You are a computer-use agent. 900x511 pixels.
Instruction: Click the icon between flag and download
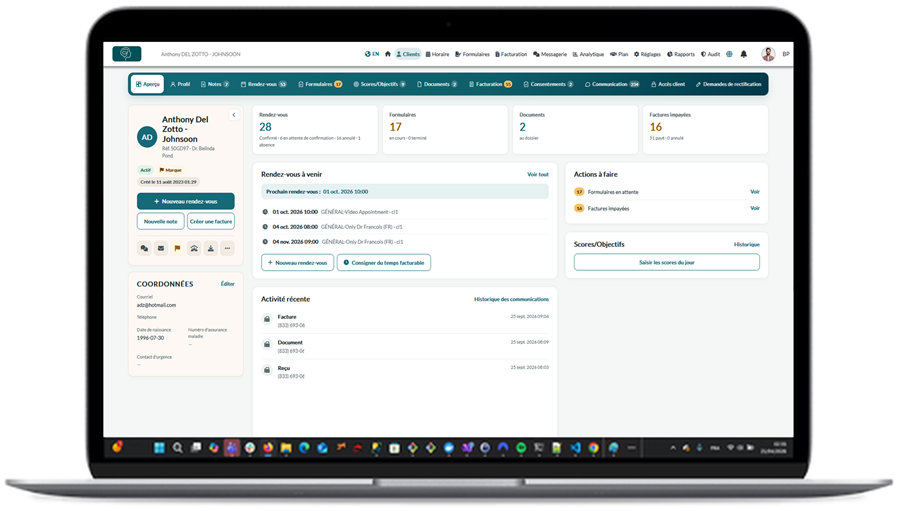(194, 249)
